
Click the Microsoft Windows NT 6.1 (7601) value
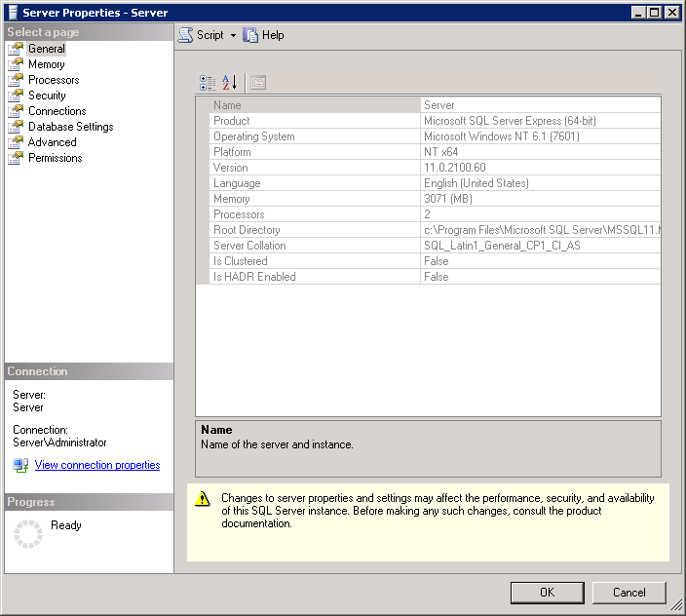(502, 136)
